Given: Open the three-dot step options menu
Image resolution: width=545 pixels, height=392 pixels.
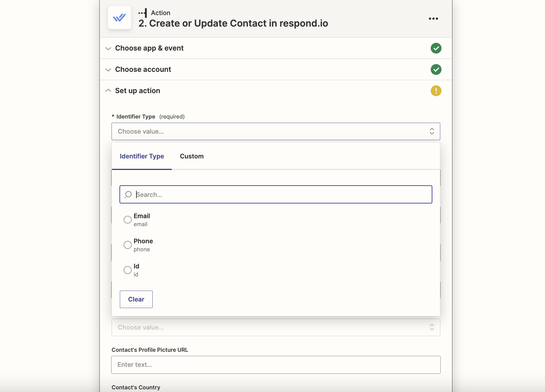Looking at the screenshot, I should (433, 19).
